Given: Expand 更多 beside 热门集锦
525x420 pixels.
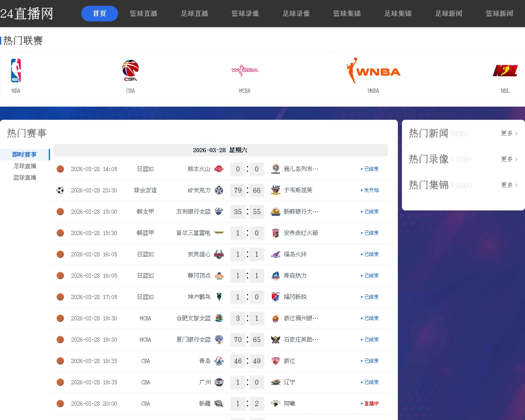Looking at the screenshot, I should [509, 185].
